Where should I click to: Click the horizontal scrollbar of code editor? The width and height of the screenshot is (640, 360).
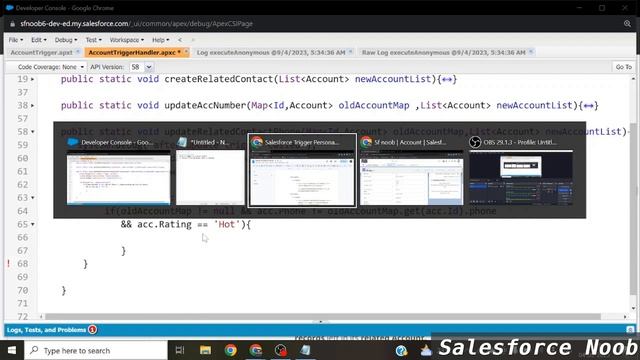322,317
